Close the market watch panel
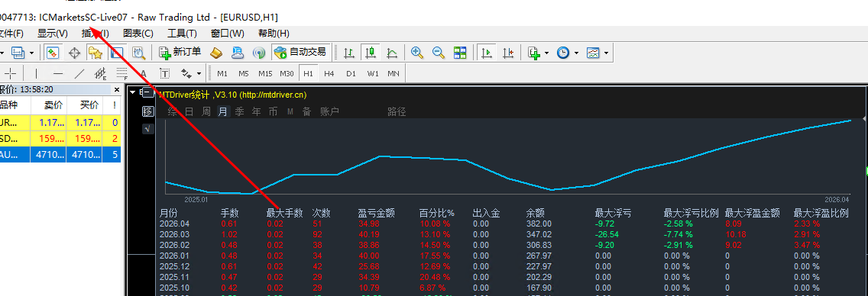This screenshot has height=296, width=868. click(x=116, y=89)
